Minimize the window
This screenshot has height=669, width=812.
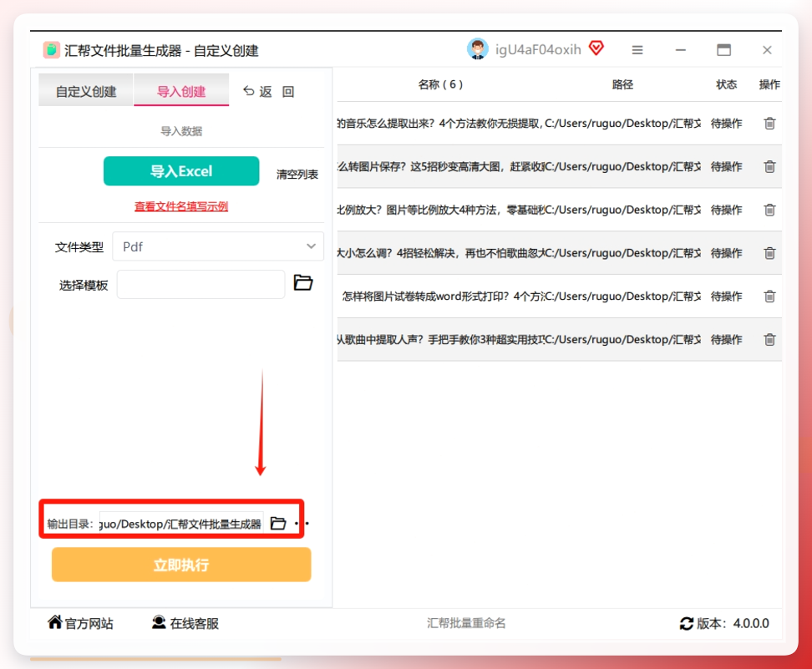(x=681, y=50)
